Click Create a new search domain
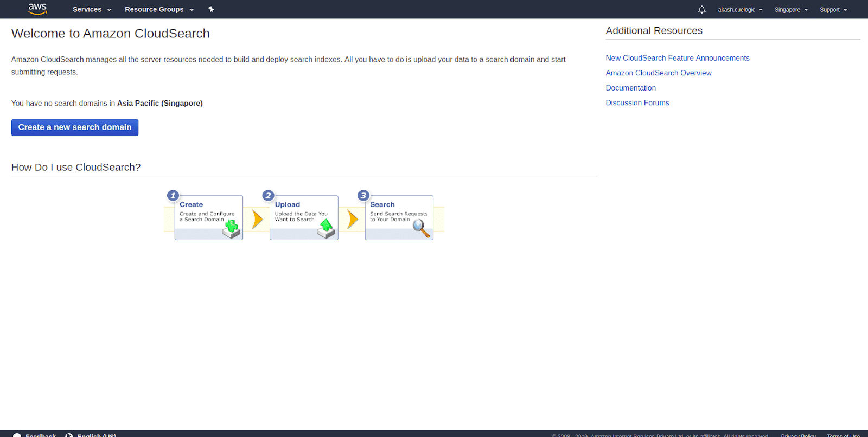 (x=75, y=127)
